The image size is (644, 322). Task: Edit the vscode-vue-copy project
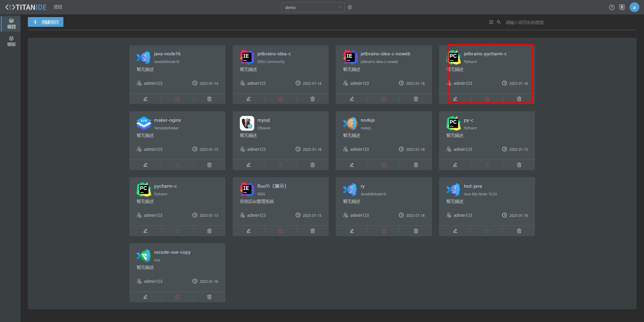[x=145, y=297]
